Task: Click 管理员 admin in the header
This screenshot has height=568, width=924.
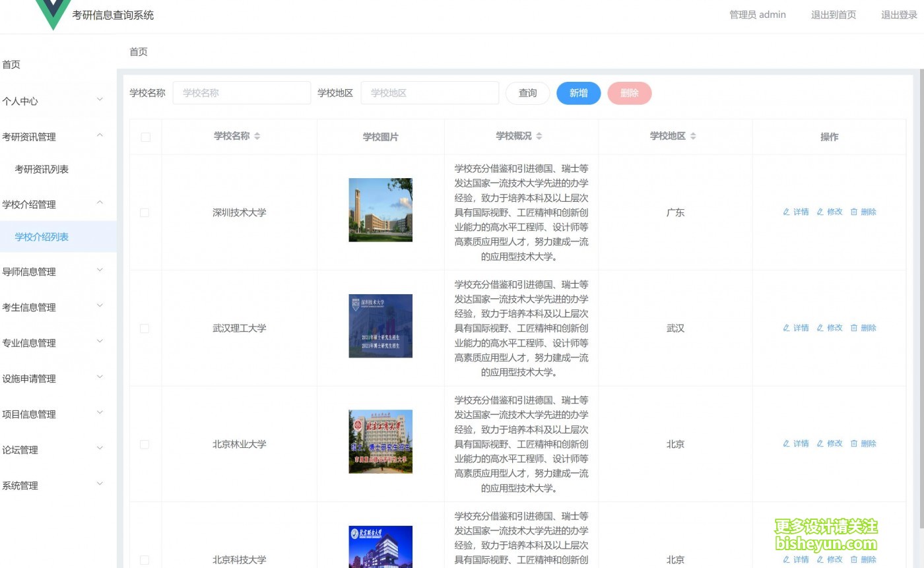Action: [758, 15]
